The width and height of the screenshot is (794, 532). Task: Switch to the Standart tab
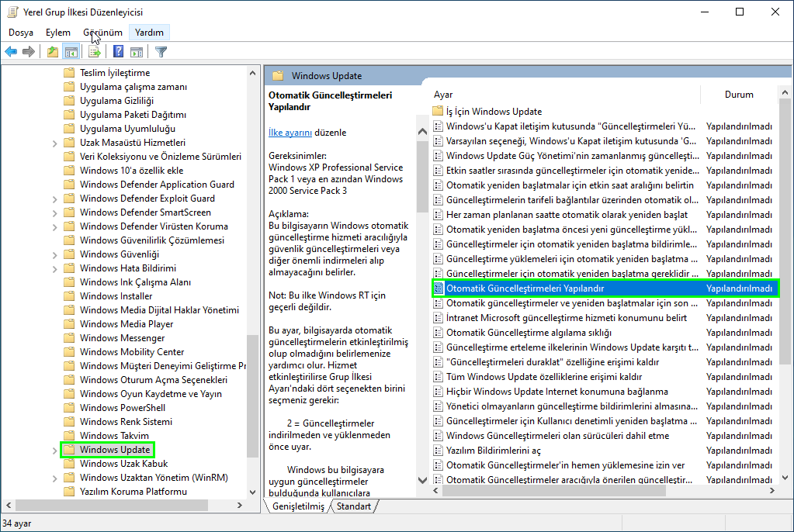coord(354,506)
